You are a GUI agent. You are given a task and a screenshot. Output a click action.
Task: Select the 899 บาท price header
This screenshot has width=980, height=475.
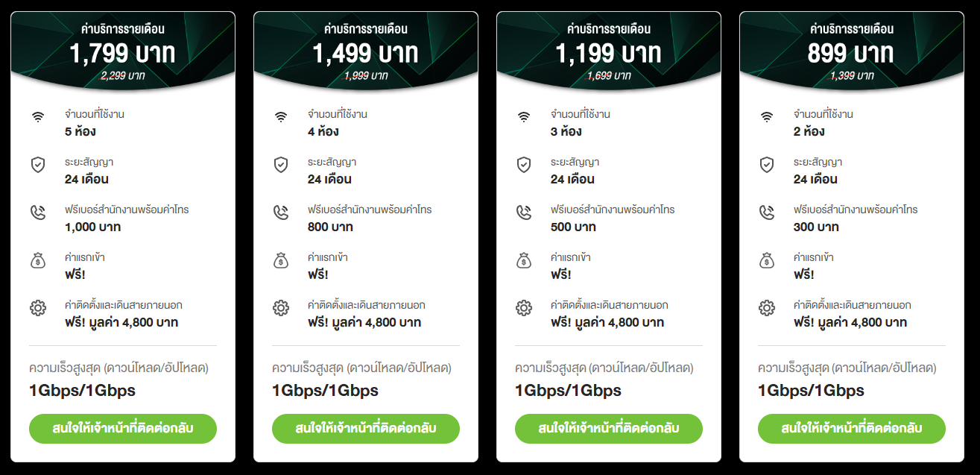(851, 54)
